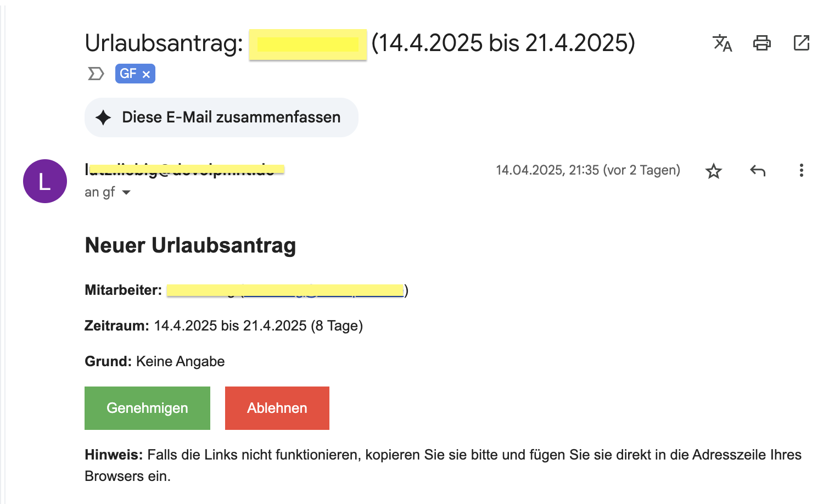The height and width of the screenshot is (504, 840).
Task: Select the GF label chip
Action: click(x=128, y=73)
